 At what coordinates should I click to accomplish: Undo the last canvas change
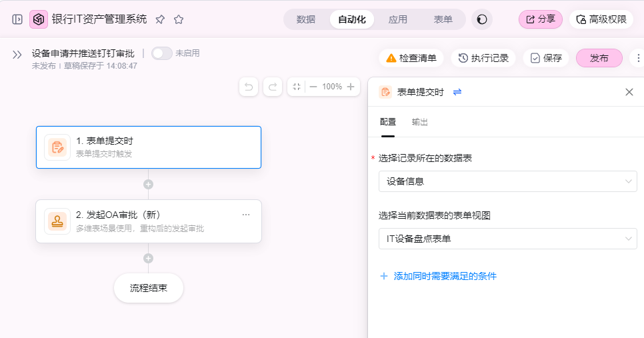(249, 87)
